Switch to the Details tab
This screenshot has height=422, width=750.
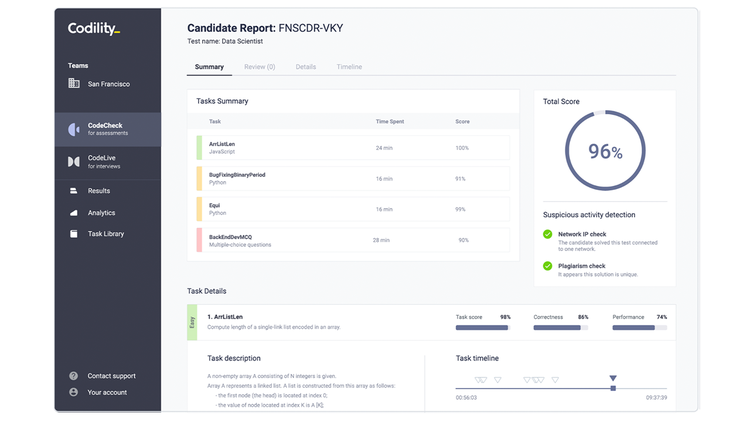point(306,67)
